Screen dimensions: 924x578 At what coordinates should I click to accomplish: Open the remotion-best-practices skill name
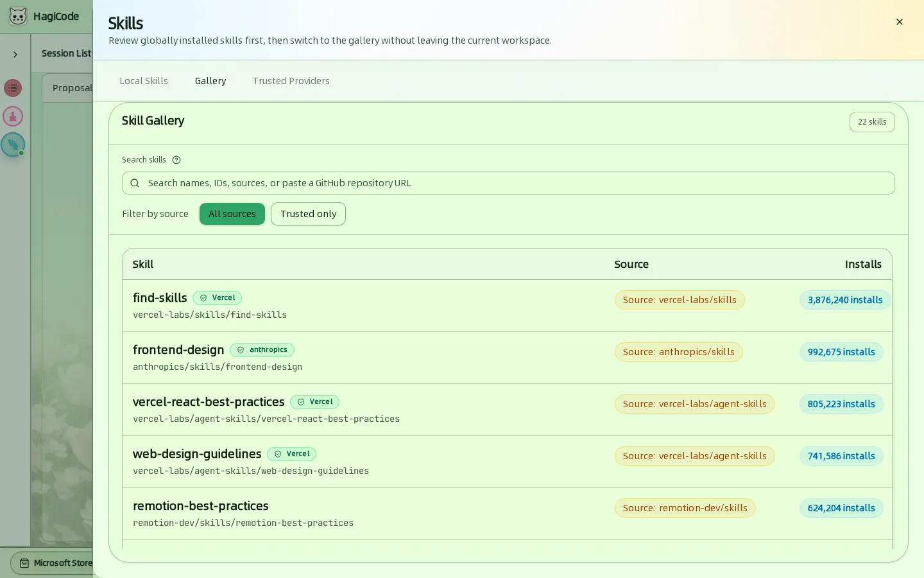[201, 506]
